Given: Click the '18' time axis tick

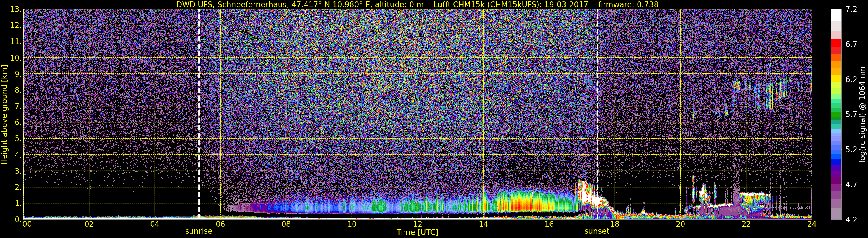Looking at the screenshot, I should pos(614,224).
